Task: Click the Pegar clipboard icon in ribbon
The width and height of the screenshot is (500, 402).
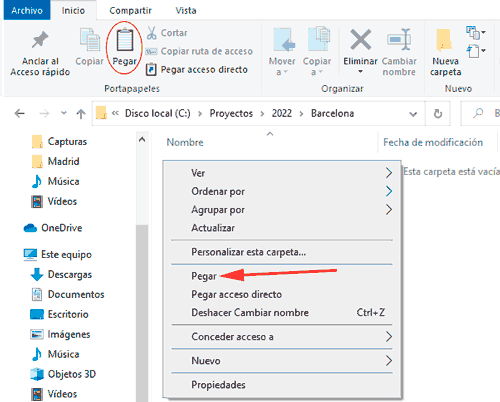Action: coord(125,40)
